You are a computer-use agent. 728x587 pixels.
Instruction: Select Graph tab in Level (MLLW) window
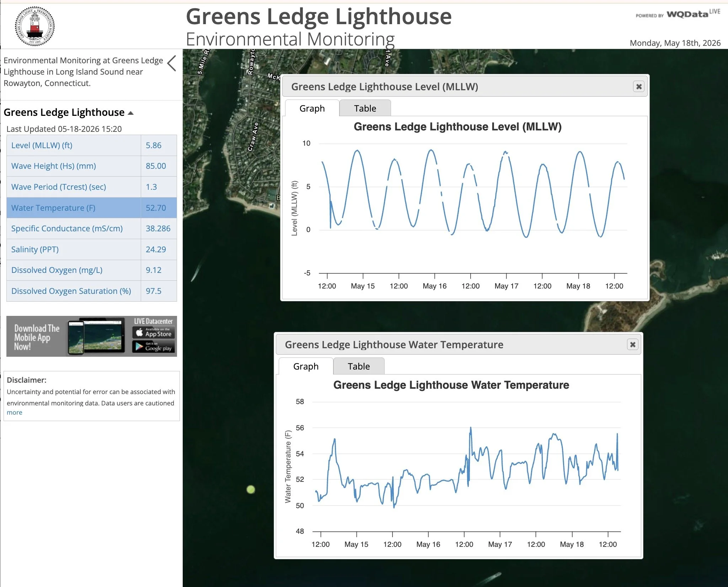tap(312, 108)
